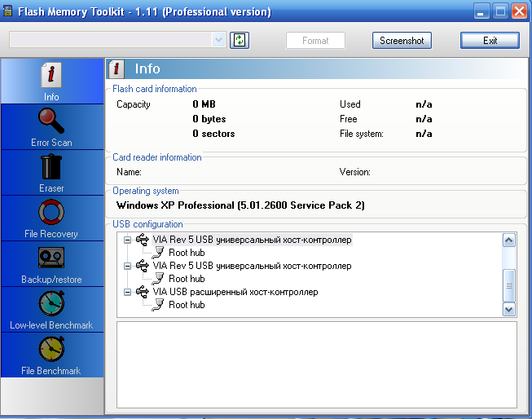Select first 'VIA Rev 5 USB универсальный хост-контроллер' row

click(x=252, y=240)
